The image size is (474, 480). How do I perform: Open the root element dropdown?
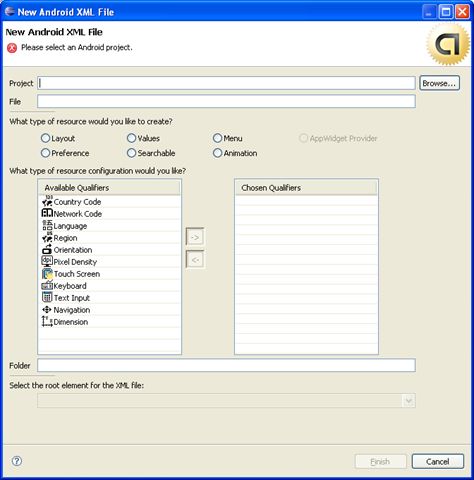click(x=409, y=401)
